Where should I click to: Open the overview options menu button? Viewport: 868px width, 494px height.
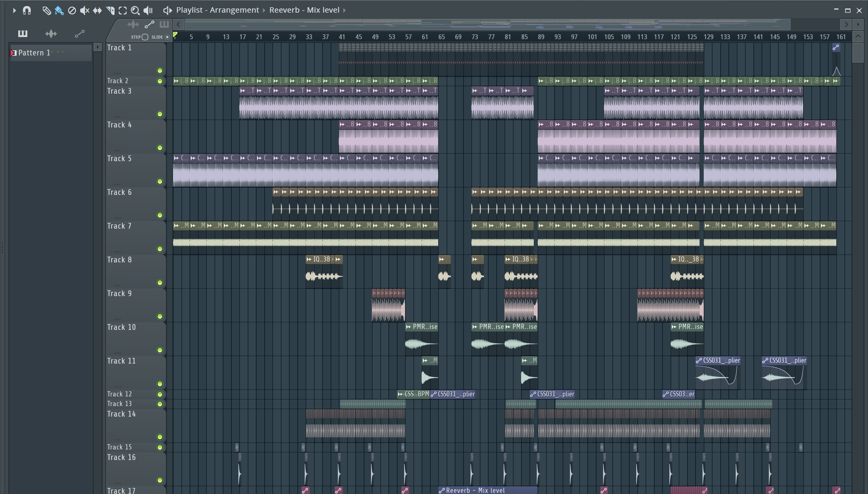coord(858,24)
